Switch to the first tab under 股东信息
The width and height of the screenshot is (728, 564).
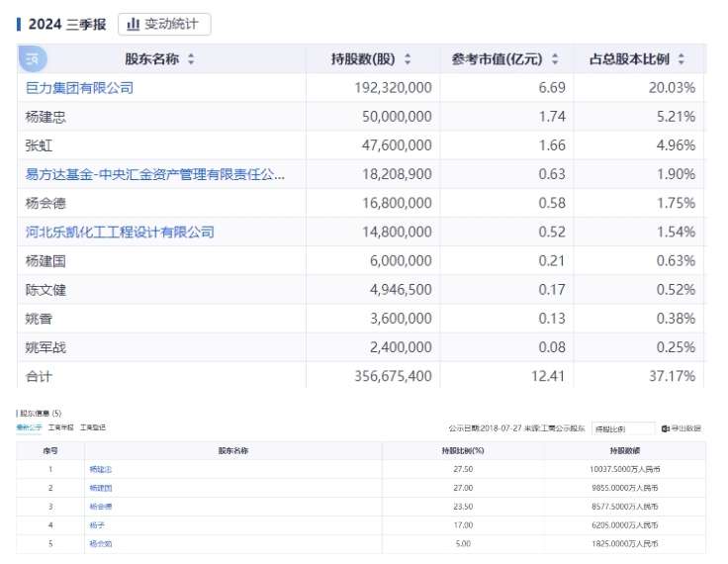(x=30, y=427)
